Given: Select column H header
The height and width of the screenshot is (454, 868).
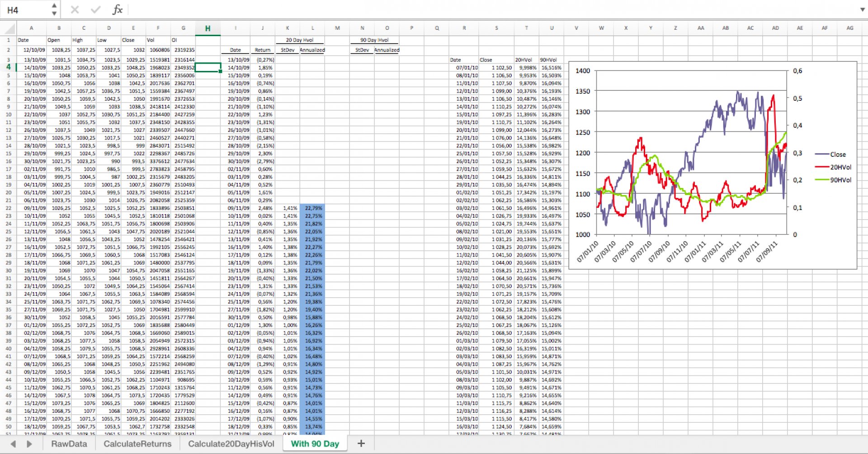Looking at the screenshot, I should pos(208,28).
